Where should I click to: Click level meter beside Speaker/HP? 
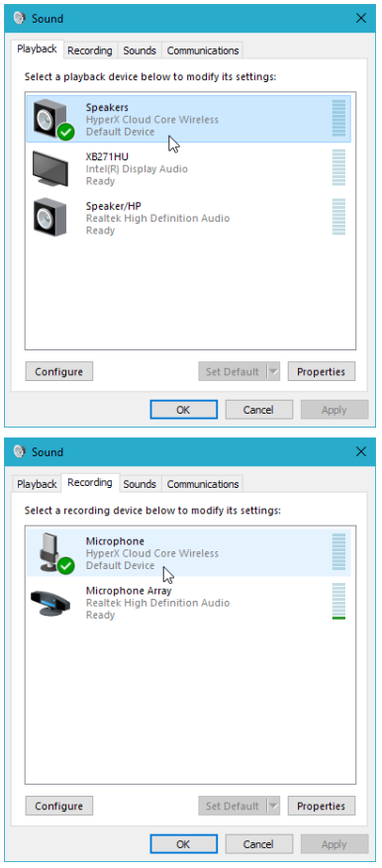338,217
